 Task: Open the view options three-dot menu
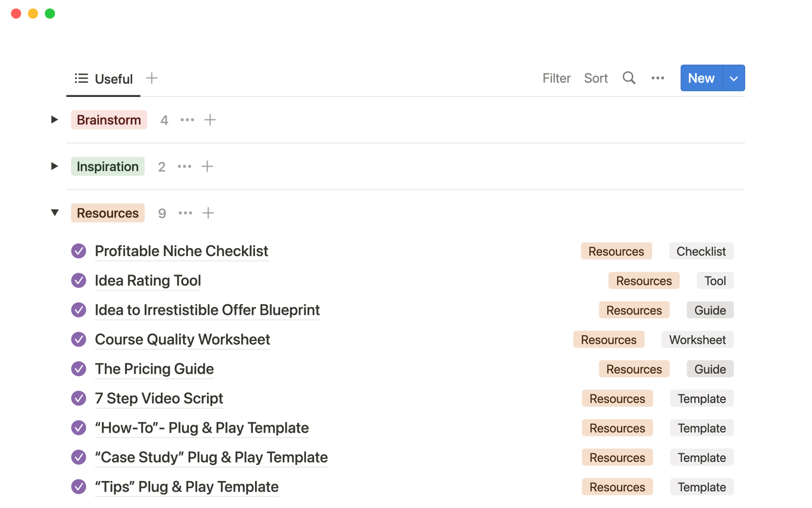point(658,78)
